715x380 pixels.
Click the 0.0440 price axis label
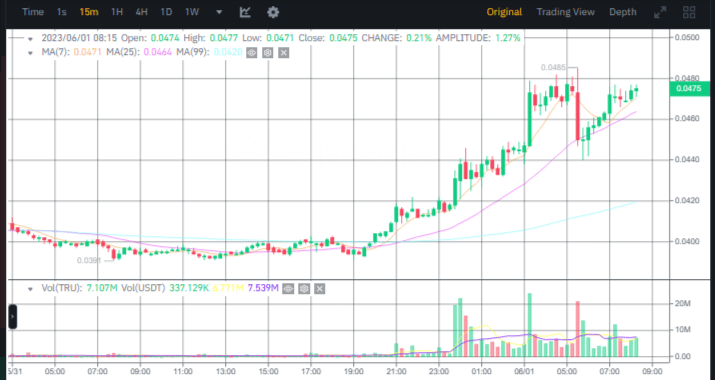click(687, 160)
